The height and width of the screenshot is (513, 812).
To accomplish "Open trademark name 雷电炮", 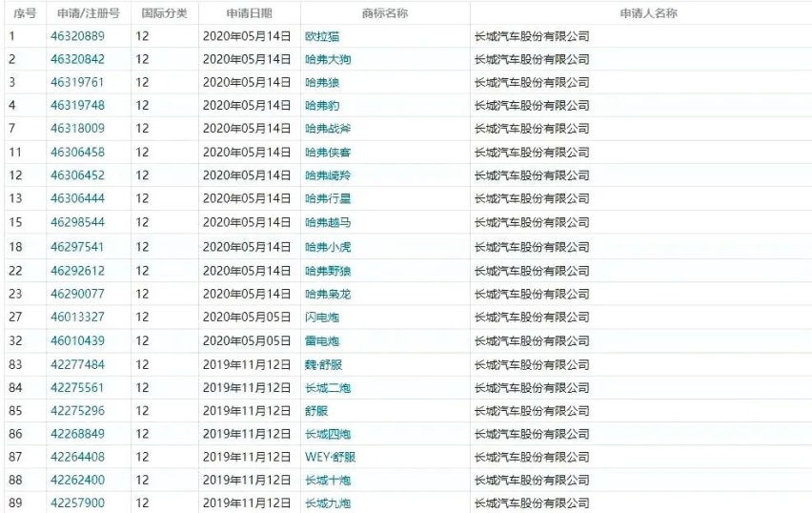I will click(322, 340).
